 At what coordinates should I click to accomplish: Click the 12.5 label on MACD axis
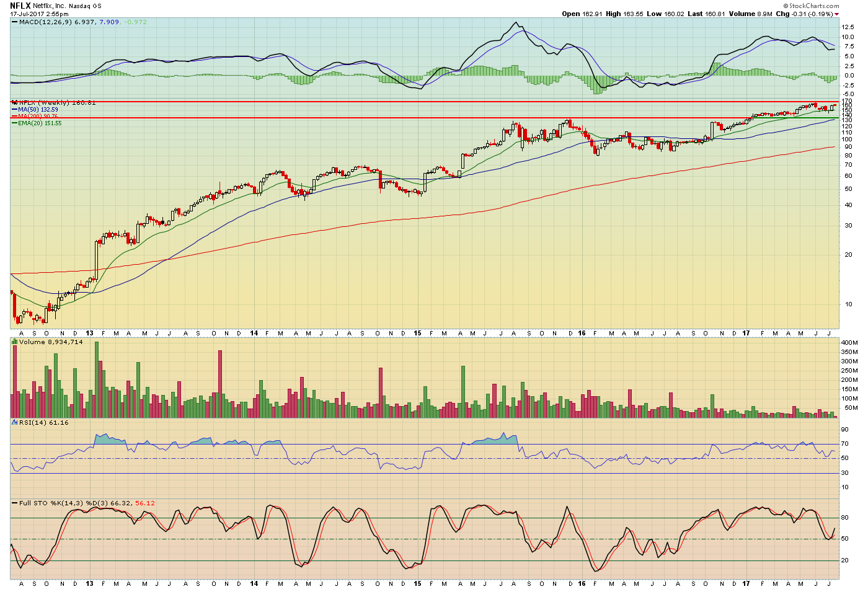click(x=847, y=27)
